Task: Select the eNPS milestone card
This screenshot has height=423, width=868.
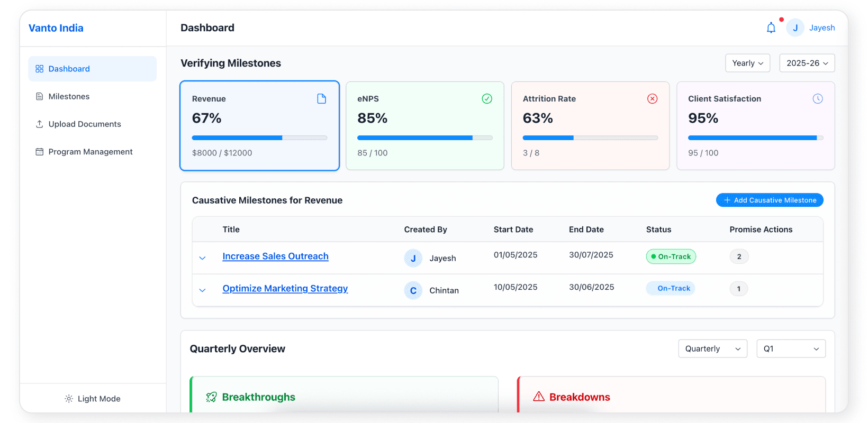Action: (425, 126)
